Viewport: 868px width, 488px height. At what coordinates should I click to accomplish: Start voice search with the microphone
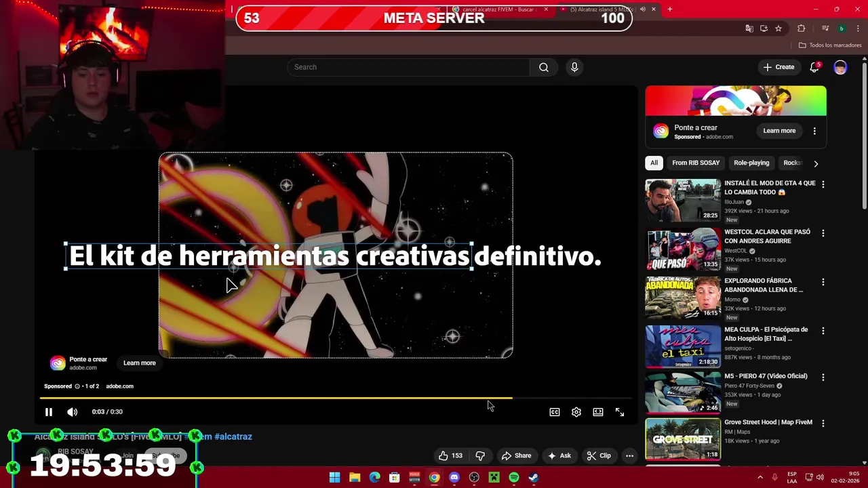[574, 67]
